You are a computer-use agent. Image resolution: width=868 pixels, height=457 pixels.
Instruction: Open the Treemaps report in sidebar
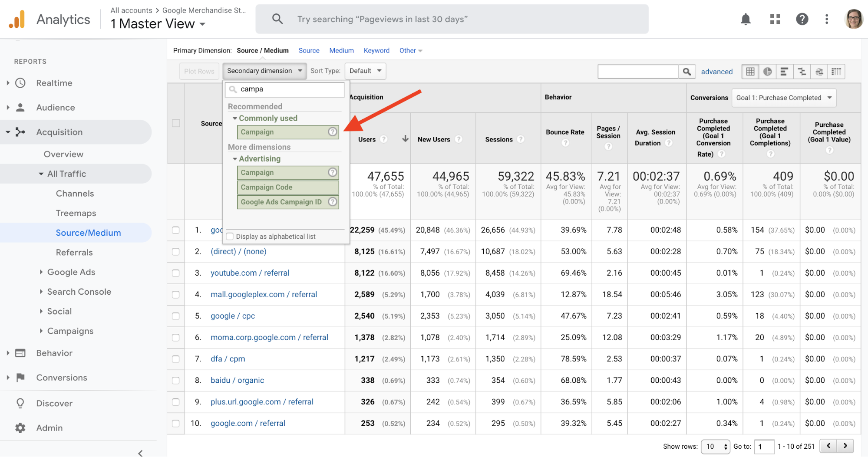[76, 213]
